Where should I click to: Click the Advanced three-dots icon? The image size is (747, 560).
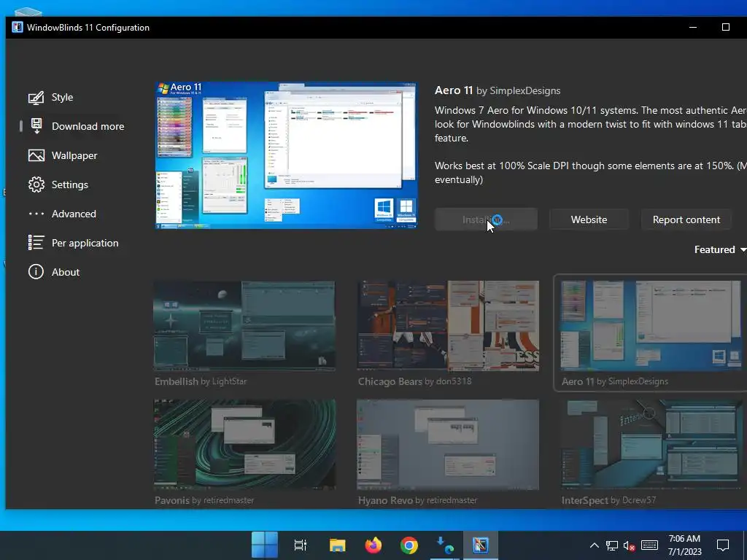click(x=36, y=214)
